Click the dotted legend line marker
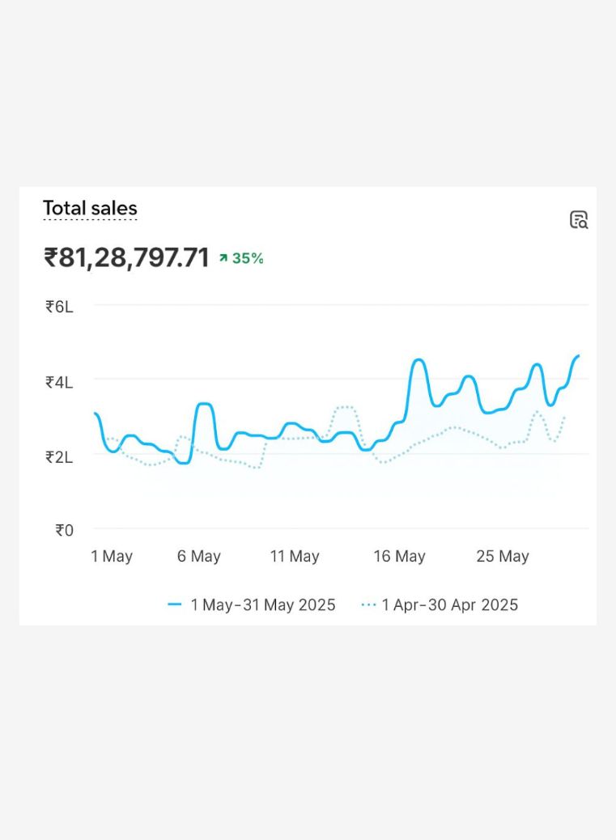The image size is (616, 840). (368, 605)
